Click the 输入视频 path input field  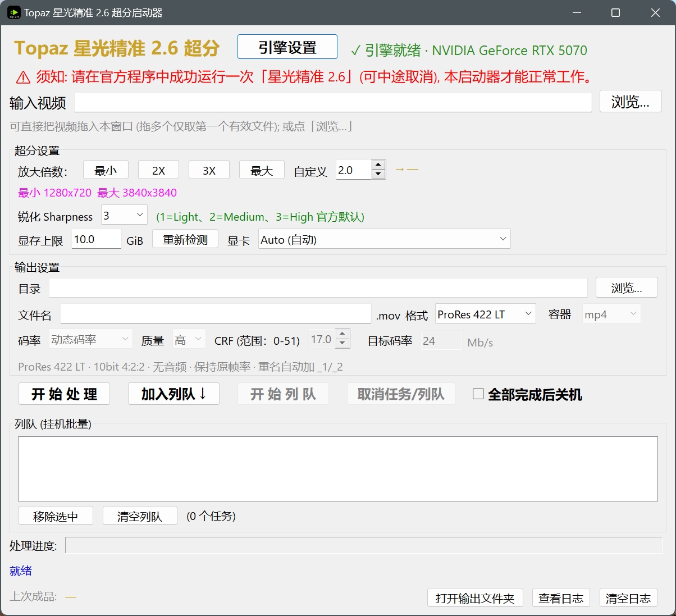(x=333, y=102)
